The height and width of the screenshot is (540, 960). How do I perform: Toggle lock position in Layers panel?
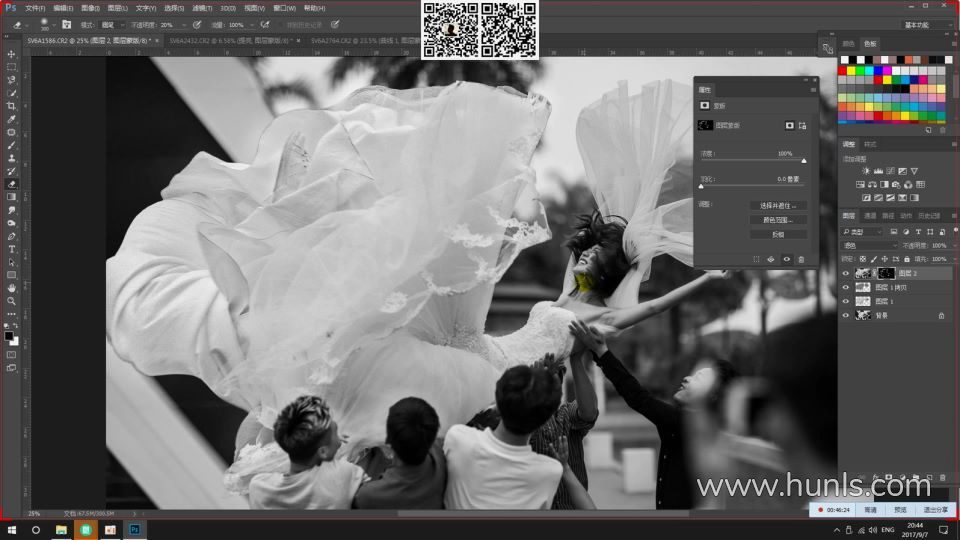pyautogui.click(x=885, y=260)
